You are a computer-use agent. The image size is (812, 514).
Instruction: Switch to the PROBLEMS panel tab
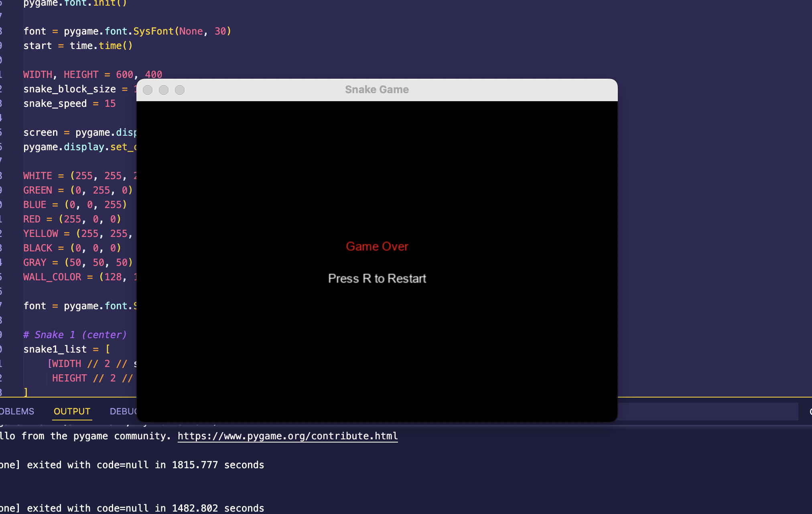pos(17,411)
